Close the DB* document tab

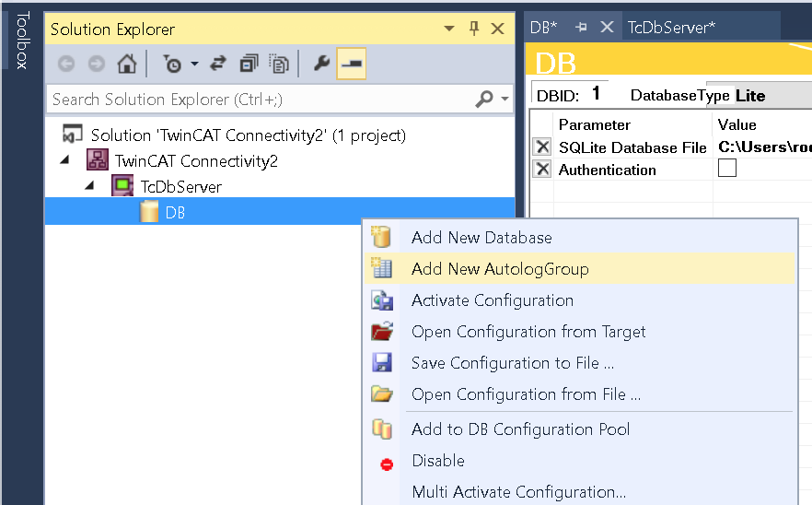tap(607, 27)
